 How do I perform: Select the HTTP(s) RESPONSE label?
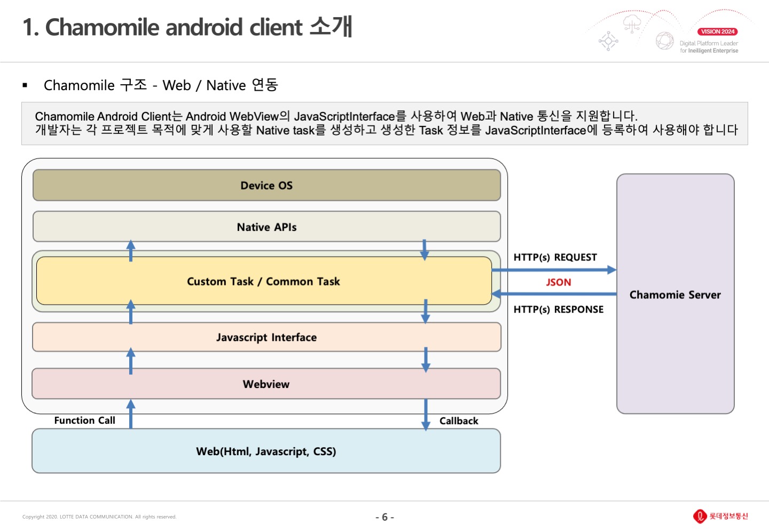(x=559, y=309)
